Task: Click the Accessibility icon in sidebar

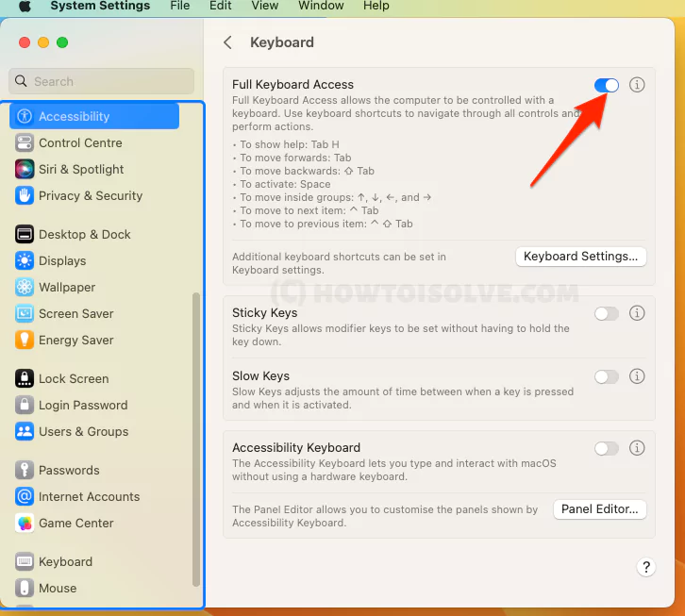Action: click(25, 116)
